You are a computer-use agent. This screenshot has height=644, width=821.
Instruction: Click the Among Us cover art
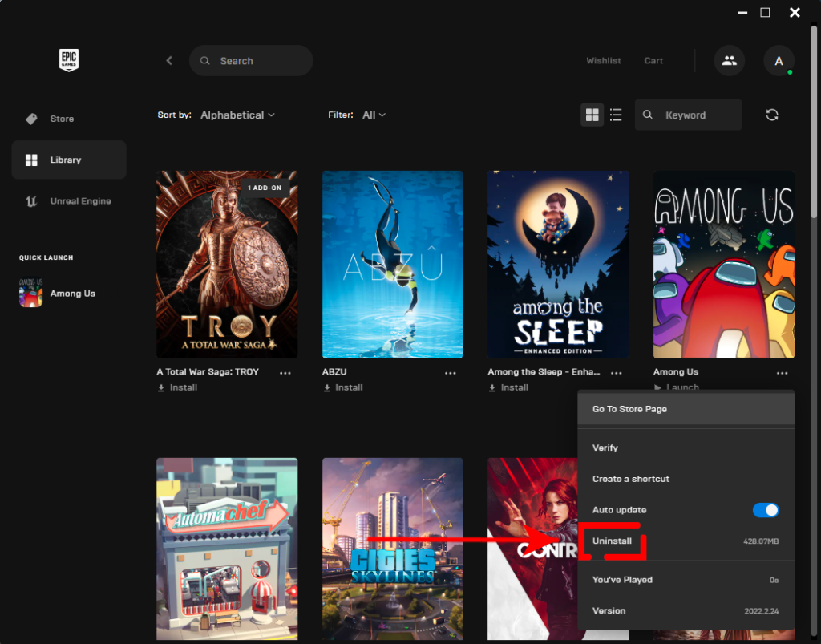pos(724,265)
